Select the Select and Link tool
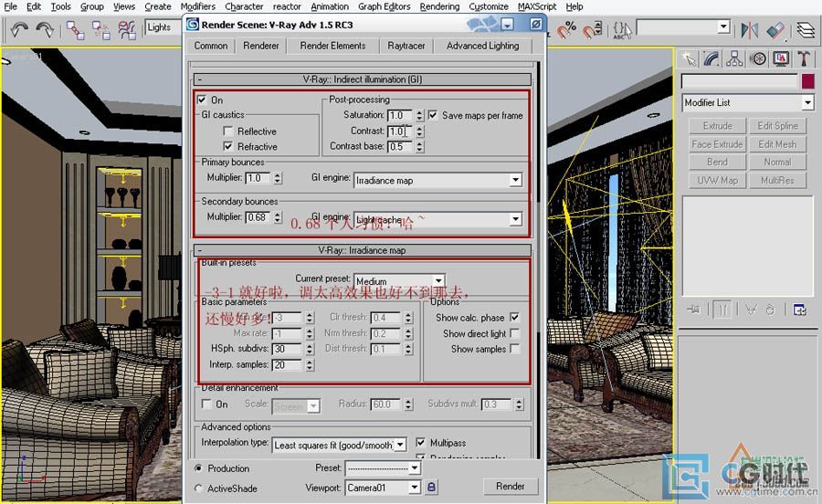 coord(75,30)
